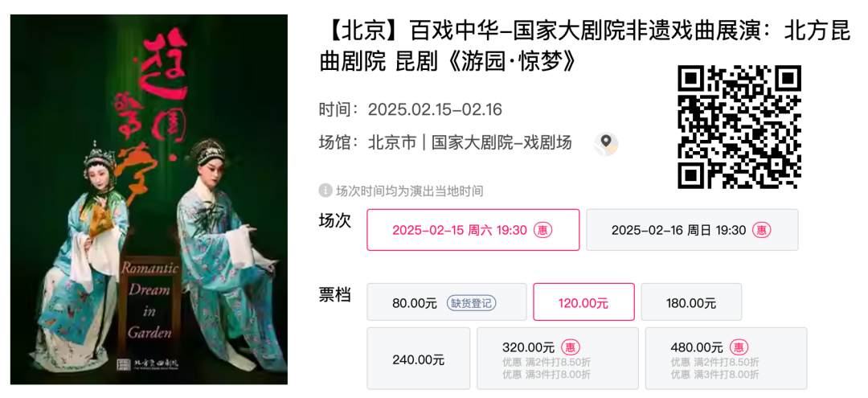Image resolution: width=868 pixels, height=398 pixels.
Task: Select the 2025-02-16 周日 19:30 session
Action: pyautogui.click(x=692, y=230)
